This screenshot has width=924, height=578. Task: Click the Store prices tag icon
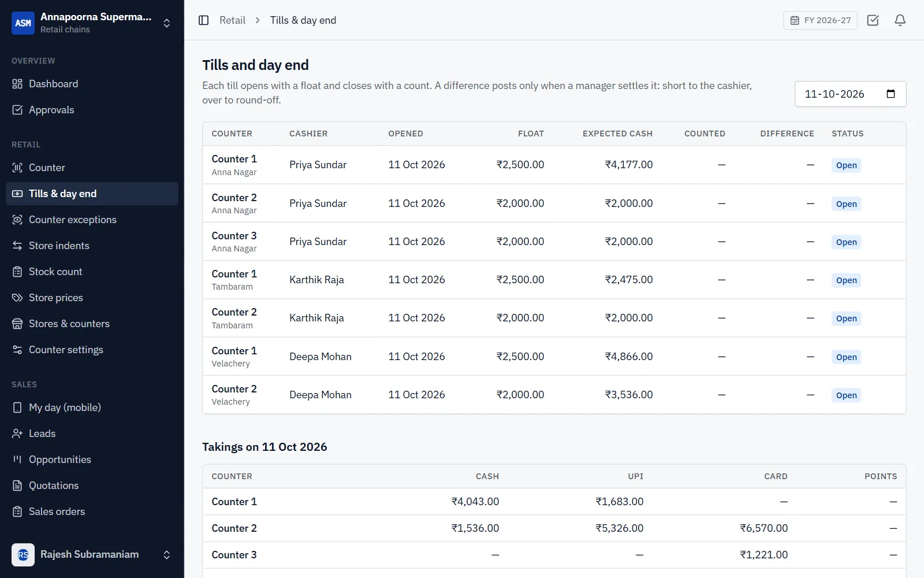pos(17,298)
